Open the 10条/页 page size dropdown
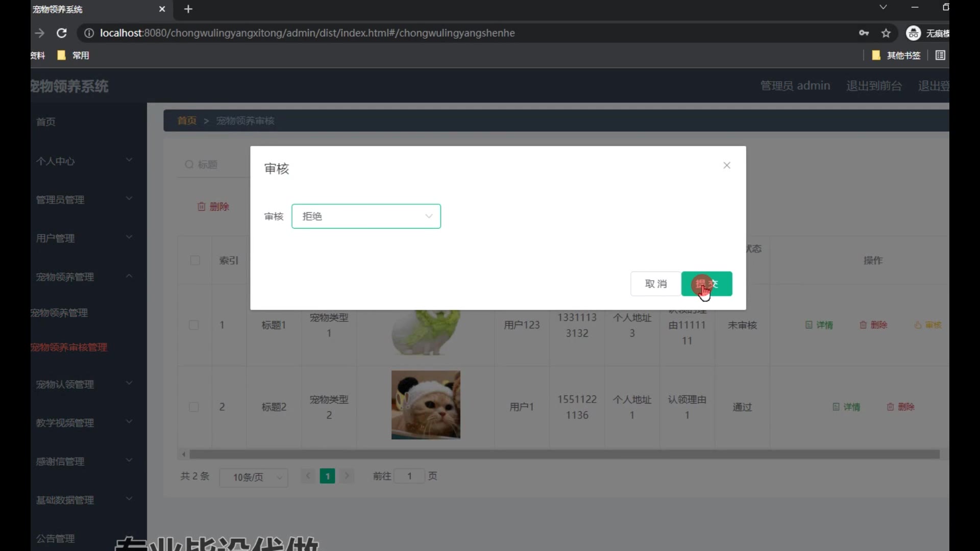The width and height of the screenshot is (980, 551). pos(254,478)
